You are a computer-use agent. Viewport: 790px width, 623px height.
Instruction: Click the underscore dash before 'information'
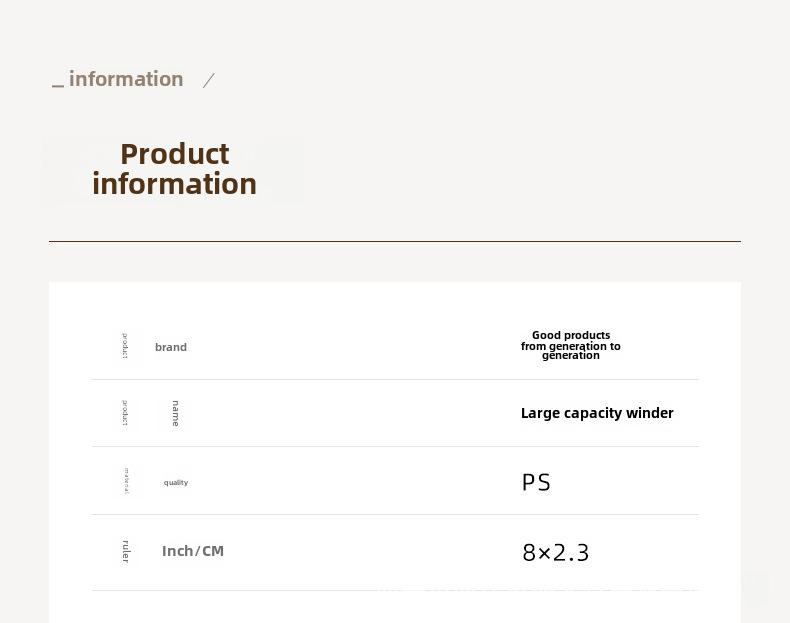pyautogui.click(x=58, y=87)
